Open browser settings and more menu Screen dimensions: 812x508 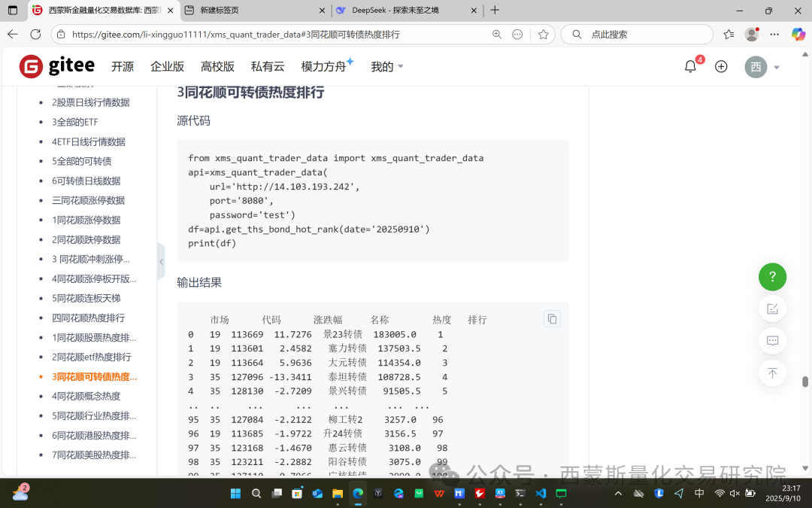774,34
